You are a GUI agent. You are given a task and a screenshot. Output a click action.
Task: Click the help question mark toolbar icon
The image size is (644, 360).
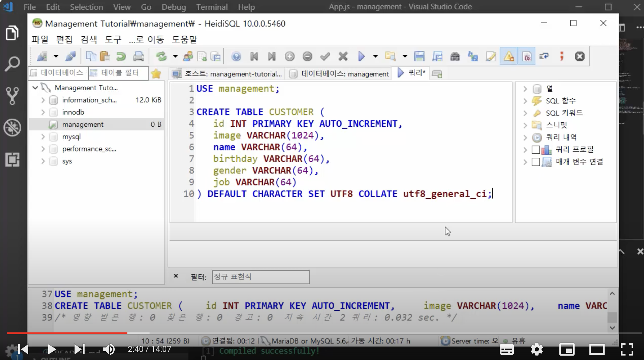coord(236,56)
